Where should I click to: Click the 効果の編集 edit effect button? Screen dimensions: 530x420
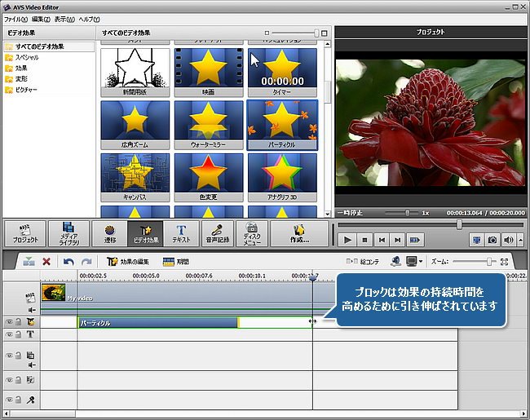click(128, 262)
